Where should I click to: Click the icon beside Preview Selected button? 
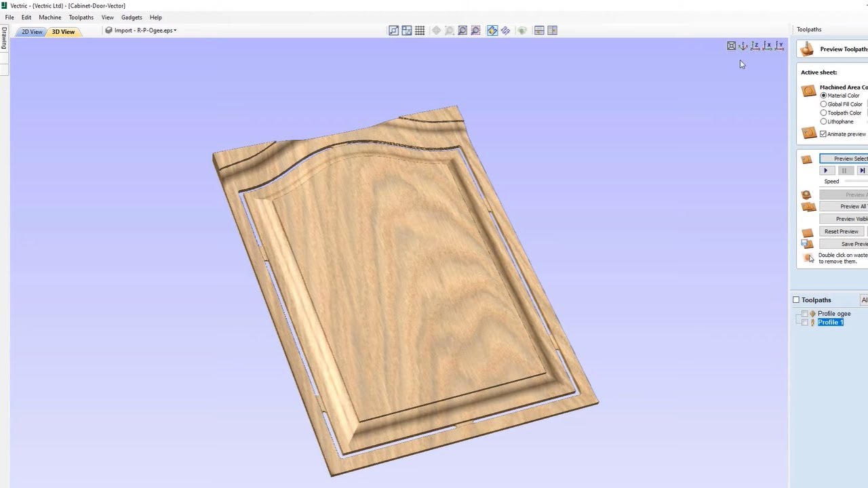pyautogui.click(x=806, y=159)
